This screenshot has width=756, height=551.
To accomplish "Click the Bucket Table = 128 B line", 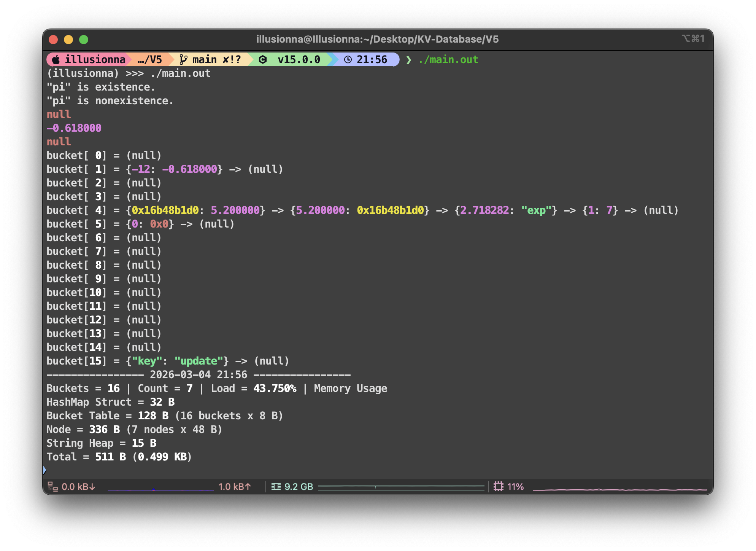I will click(165, 416).
